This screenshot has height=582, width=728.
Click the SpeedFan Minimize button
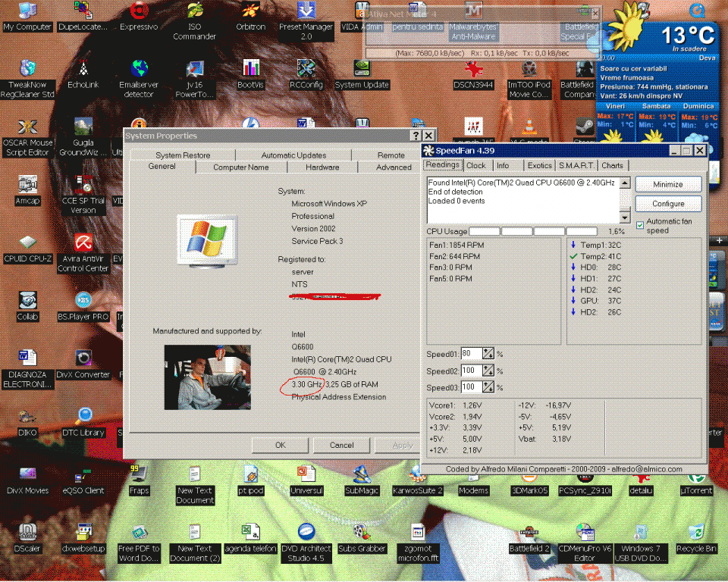(668, 184)
